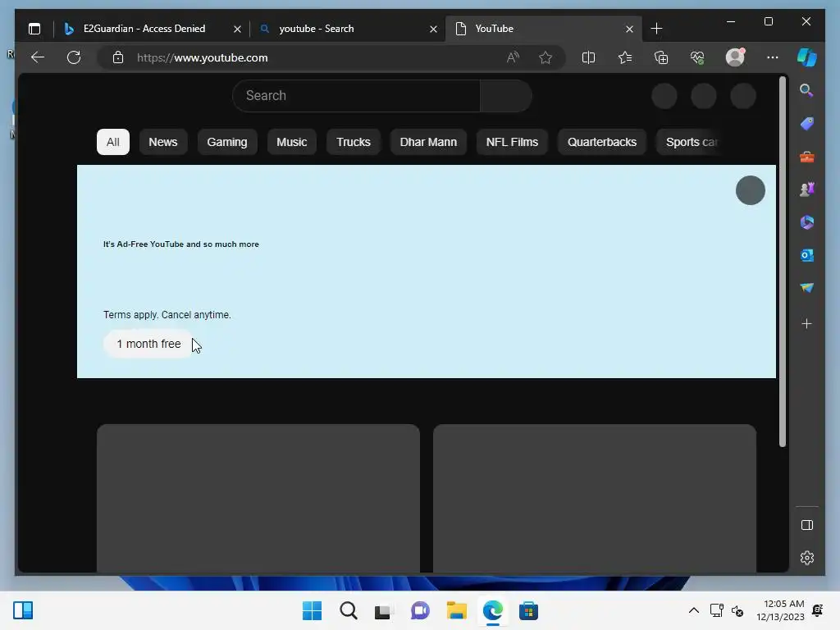Open the sidebar Games chess icon
Viewport: 840px width, 630px height.
[807, 189]
